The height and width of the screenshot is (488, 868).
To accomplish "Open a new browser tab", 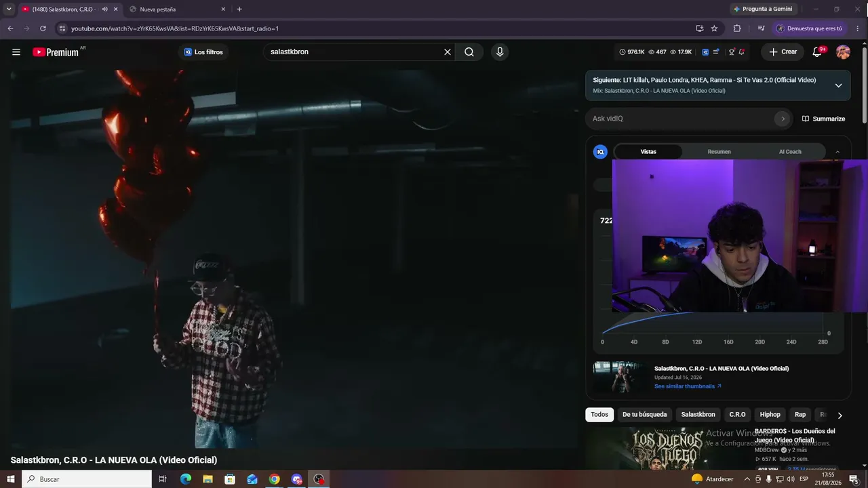I will point(239,9).
